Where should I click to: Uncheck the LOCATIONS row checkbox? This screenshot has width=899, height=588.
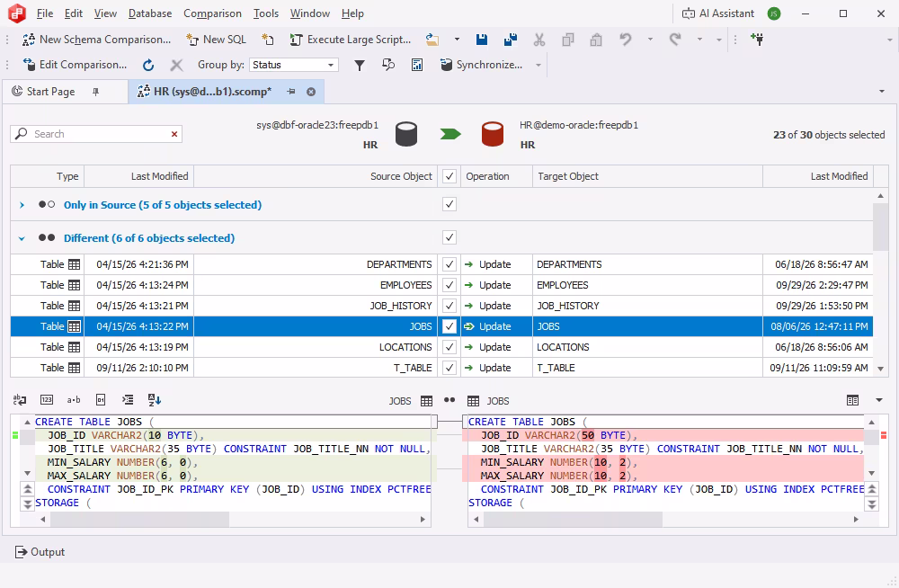(x=449, y=347)
